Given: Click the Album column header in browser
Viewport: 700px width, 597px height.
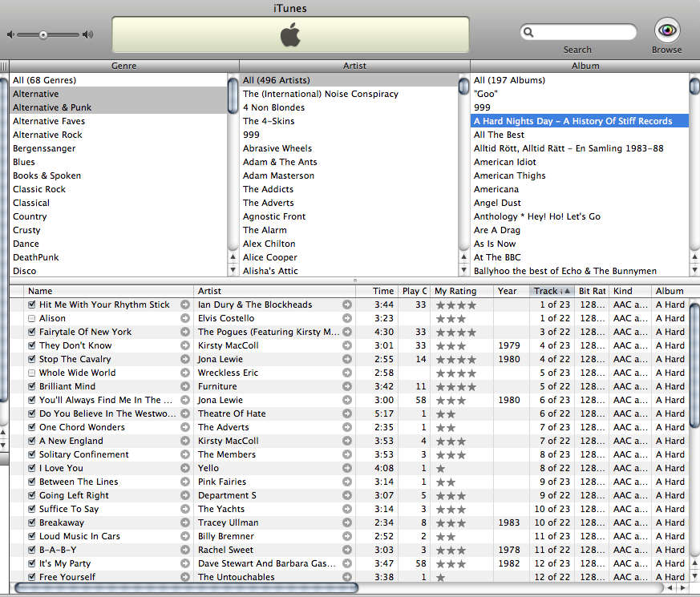Looking at the screenshot, I should [x=585, y=66].
